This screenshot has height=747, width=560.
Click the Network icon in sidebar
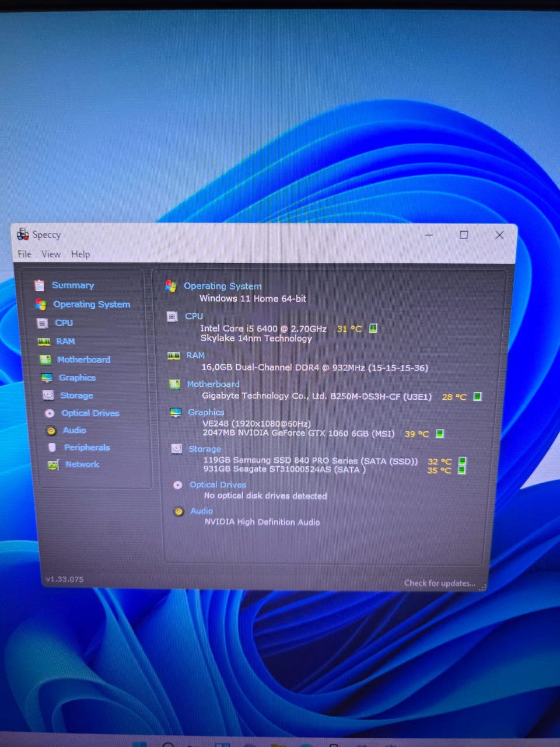[x=53, y=465]
